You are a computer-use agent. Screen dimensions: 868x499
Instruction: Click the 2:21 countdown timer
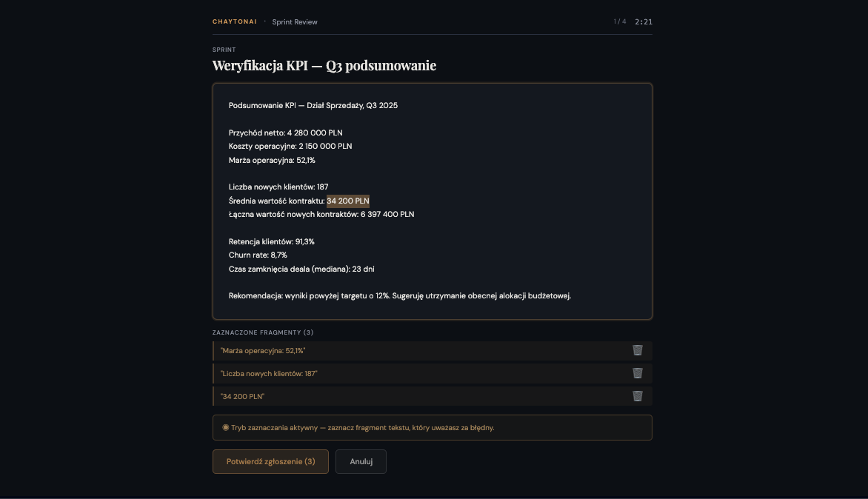tap(644, 21)
